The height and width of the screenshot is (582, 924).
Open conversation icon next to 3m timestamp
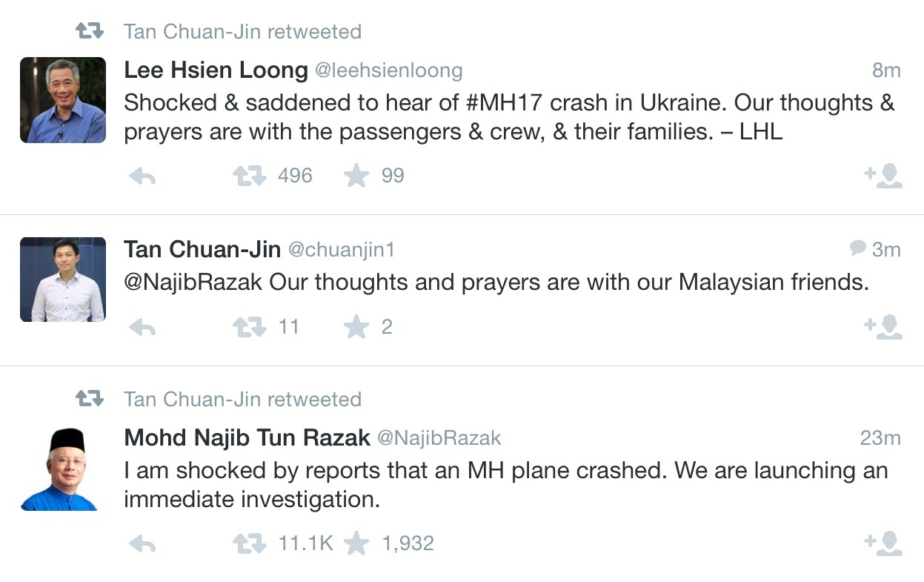pyautogui.click(x=858, y=248)
